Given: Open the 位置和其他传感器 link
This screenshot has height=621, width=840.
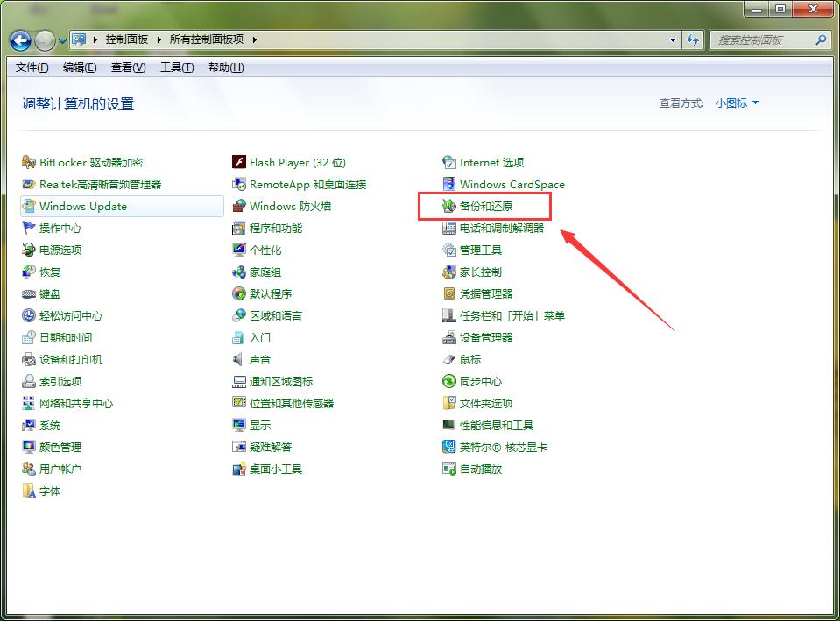Looking at the screenshot, I should click(x=292, y=403).
